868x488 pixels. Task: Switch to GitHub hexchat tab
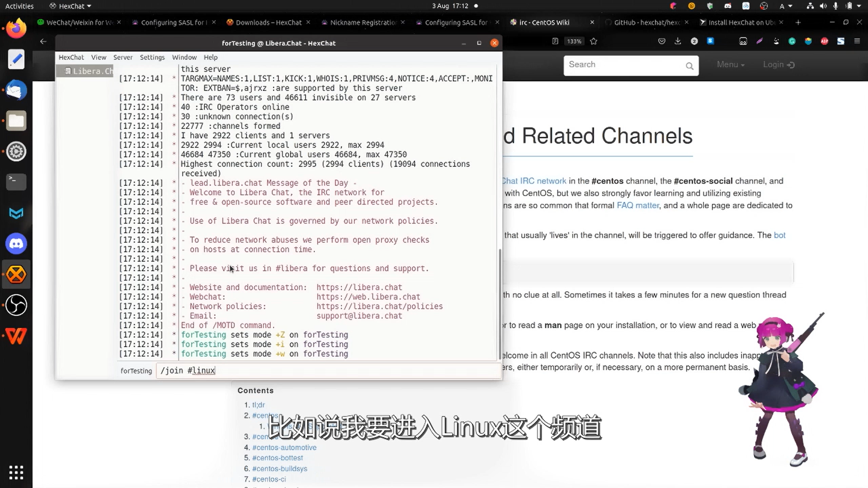click(646, 22)
